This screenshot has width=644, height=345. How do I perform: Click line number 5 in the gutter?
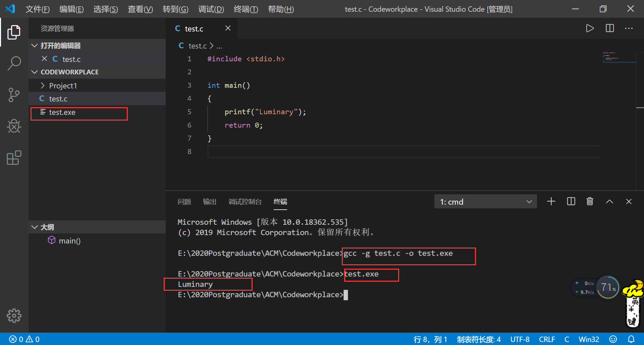189,112
